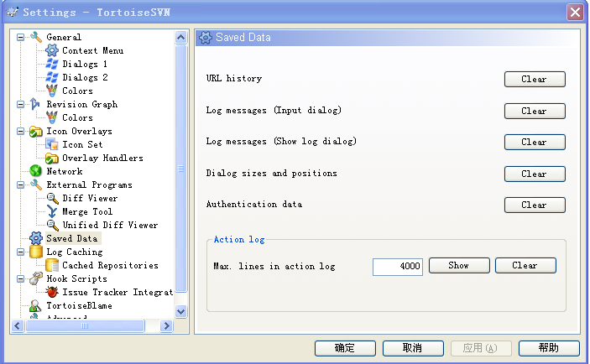Viewport: 590px width, 364px height.
Task: Click the Diff Viewer magnifier icon
Action: 52,198
